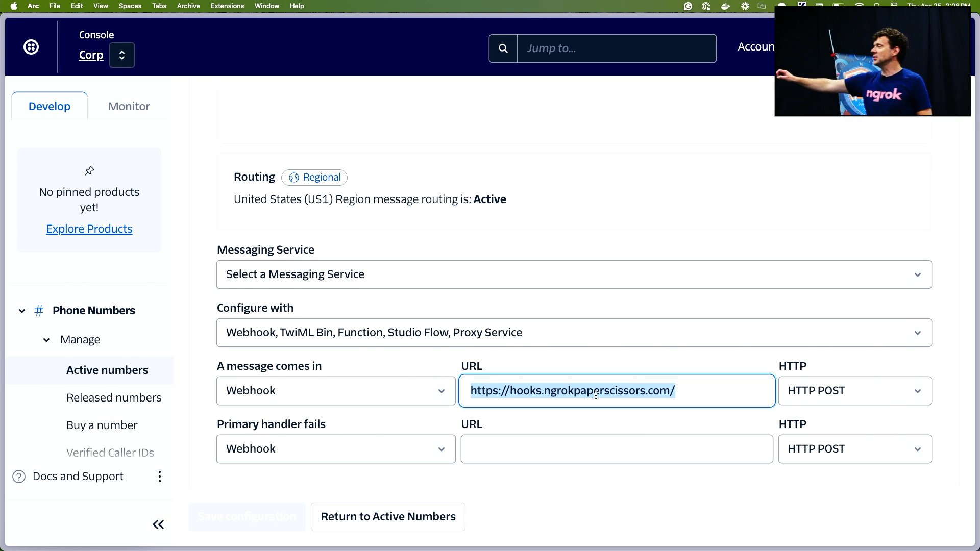Screen dimensions: 980x551
Task: Click the webhook URL input field
Action: (617, 390)
